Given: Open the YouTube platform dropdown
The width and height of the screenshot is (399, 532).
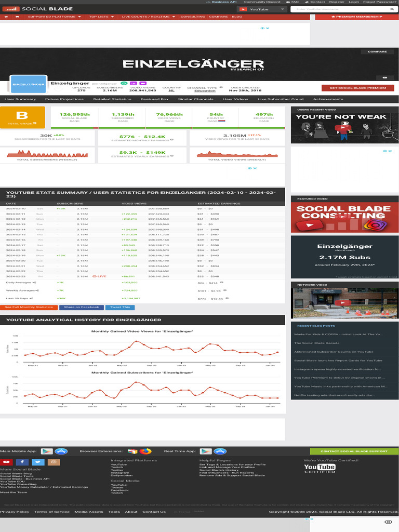Looking at the screenshot, I should point(262,9).
